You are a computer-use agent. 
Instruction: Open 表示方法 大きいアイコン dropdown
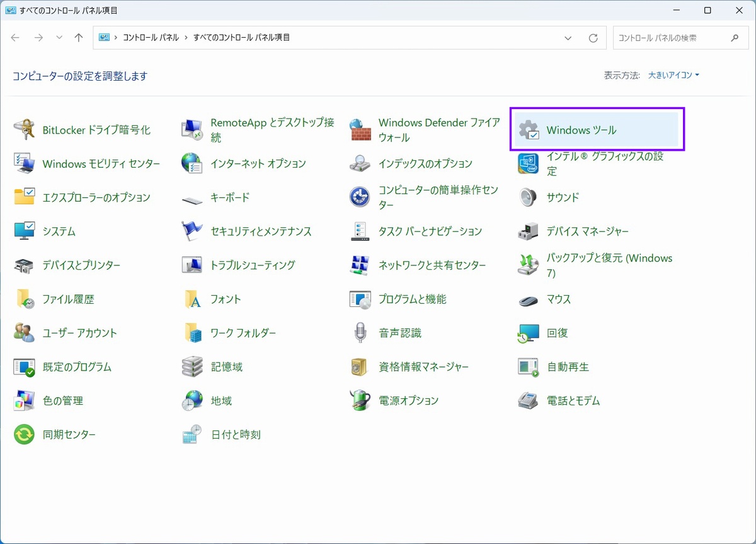click(x=673, y=75)
